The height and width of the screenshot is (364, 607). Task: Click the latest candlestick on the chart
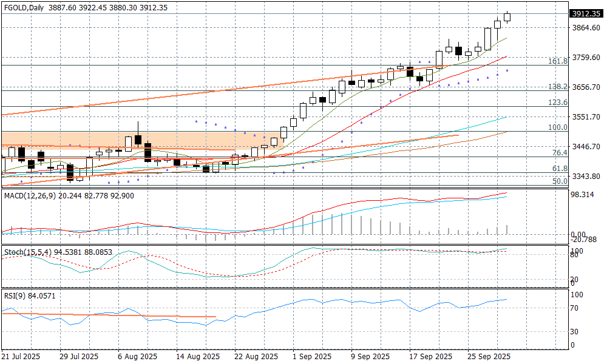(x=507, y=17)
